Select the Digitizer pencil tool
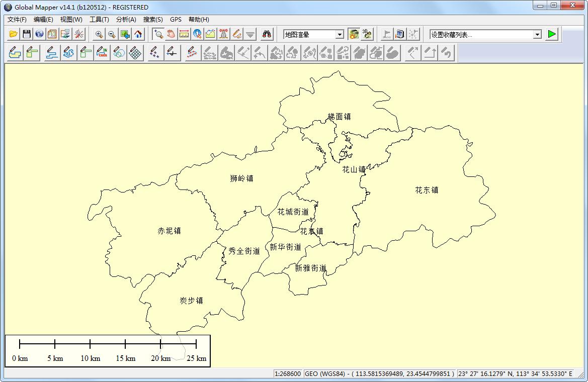The width and height of the screenshot is (588, 382). tap(235, 34)
